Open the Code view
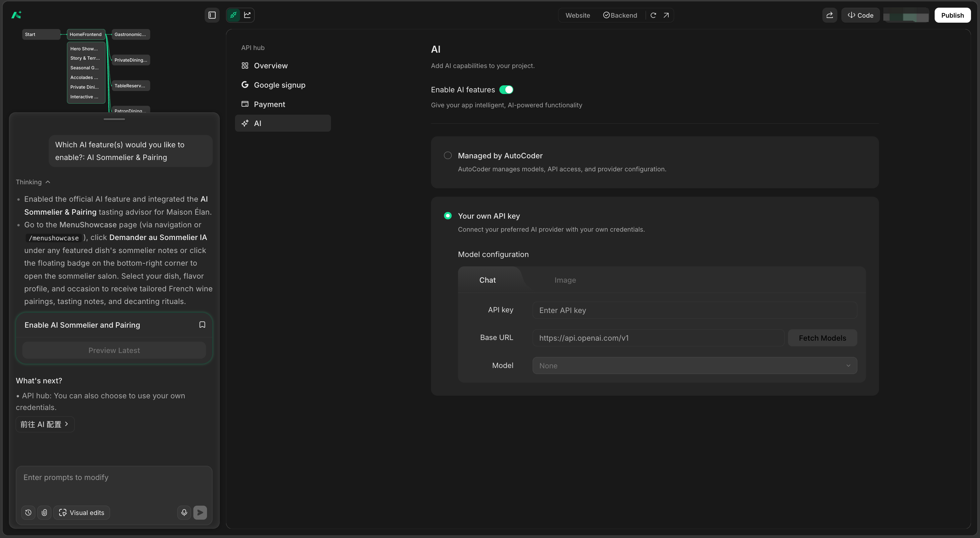Screen dimensions: 980x538 860,15
